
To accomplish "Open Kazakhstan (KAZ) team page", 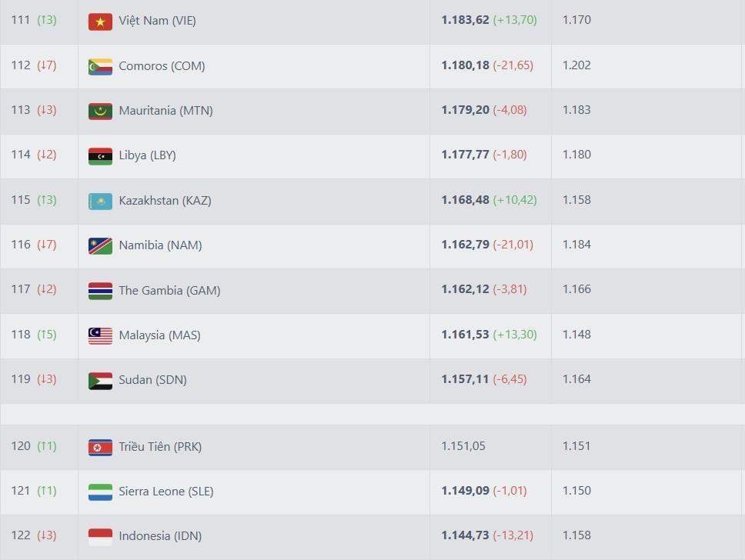I will click(x=165, y=201).
